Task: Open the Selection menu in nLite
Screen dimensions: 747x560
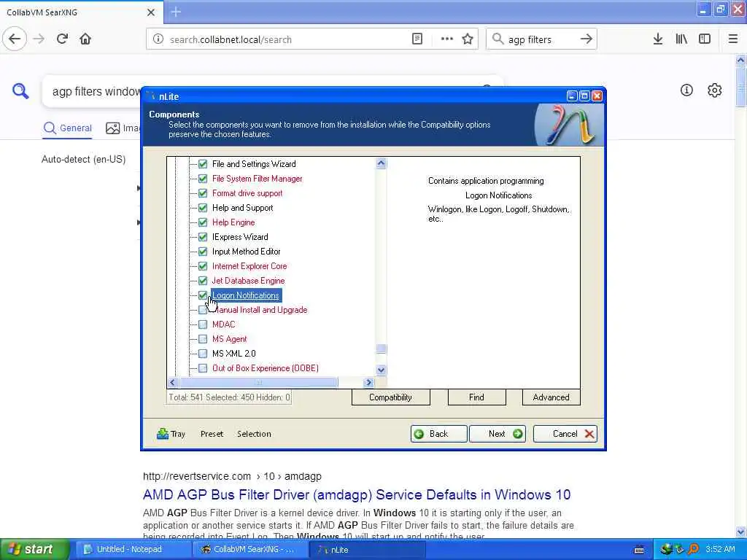Action: (x=254, y=434)
